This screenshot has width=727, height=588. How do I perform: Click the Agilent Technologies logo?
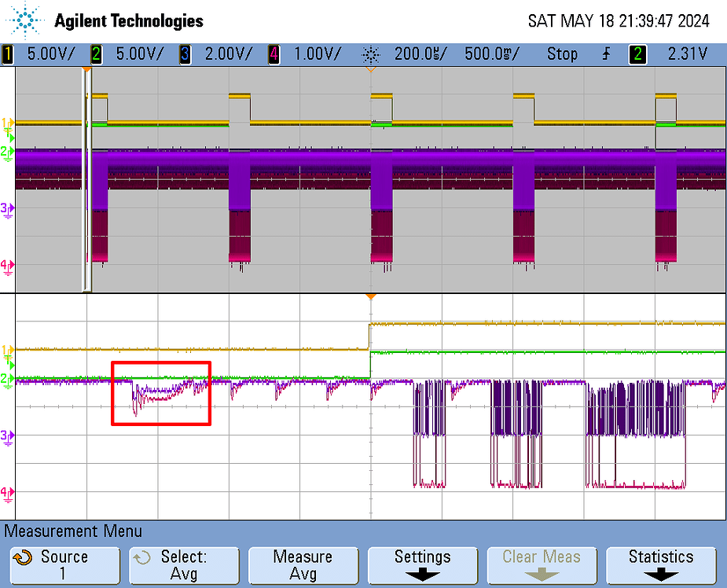102,20
